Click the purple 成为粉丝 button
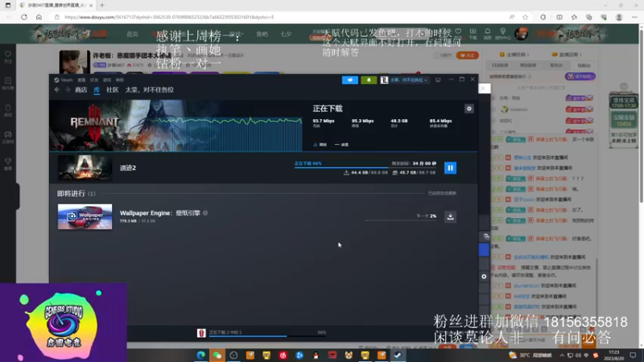Screen dimensions: 644x362 coord(580,76)
